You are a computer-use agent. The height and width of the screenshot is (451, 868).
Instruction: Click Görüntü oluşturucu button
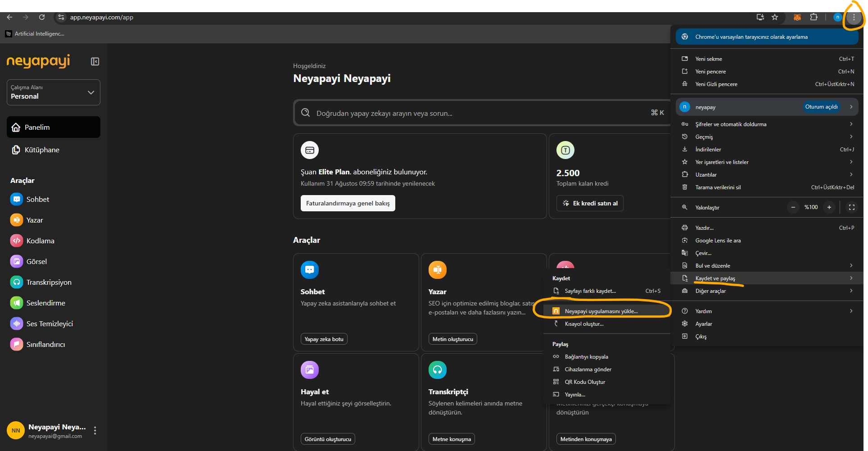click(x=328, y=439)
